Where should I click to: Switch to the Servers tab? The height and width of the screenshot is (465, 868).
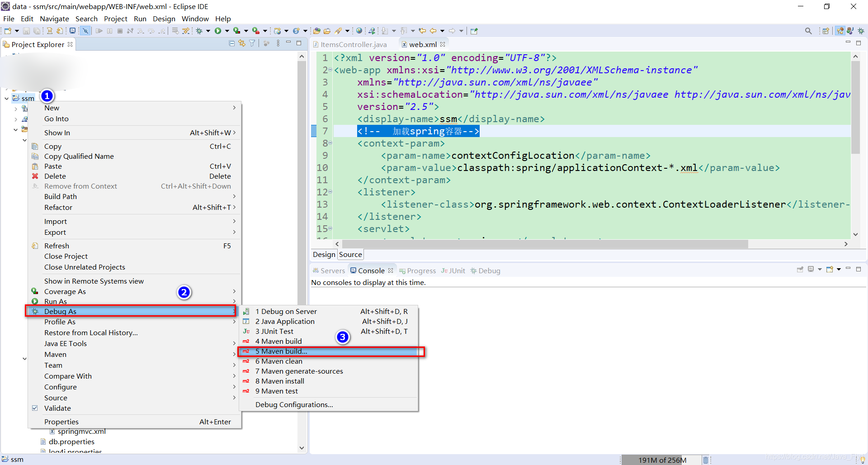329,270
